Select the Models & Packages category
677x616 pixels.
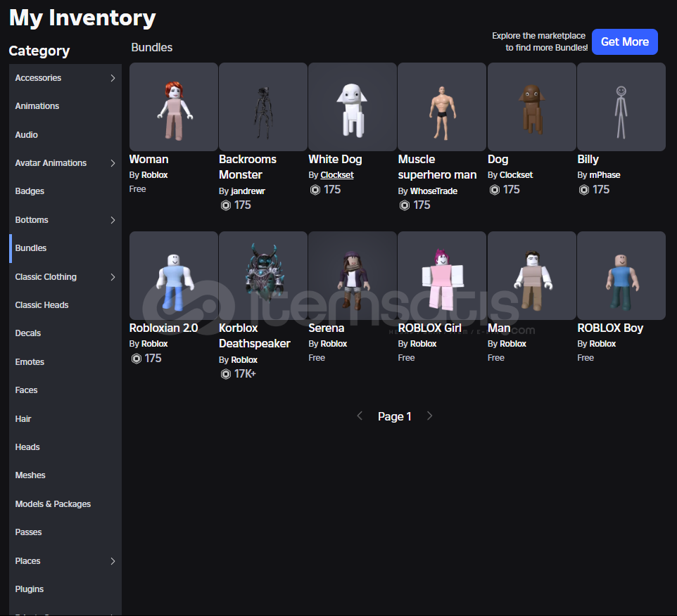point(65,504)
